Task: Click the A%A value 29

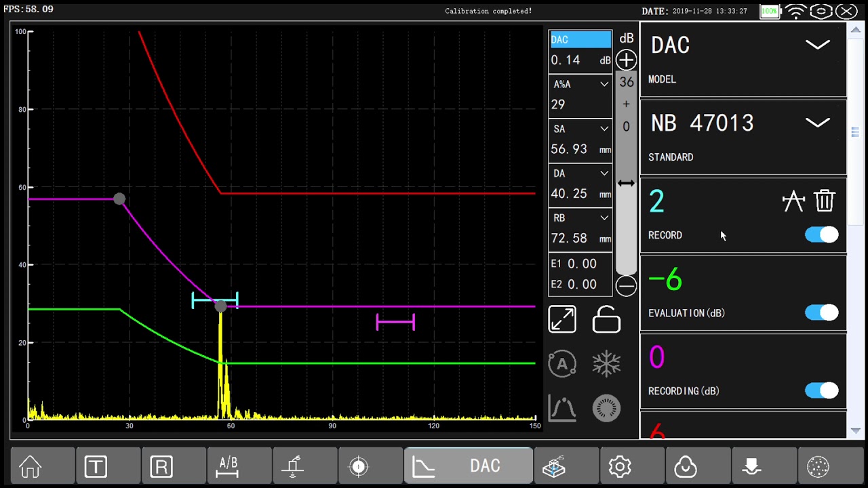Action: point(558,104)
